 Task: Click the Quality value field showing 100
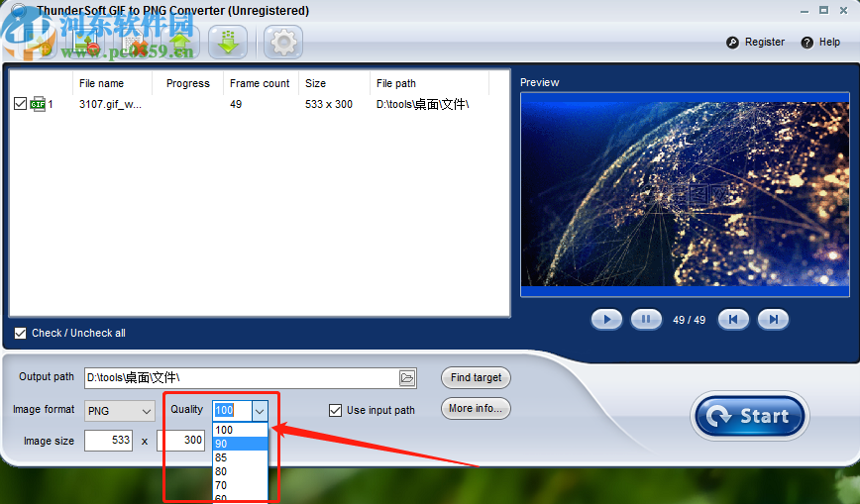click(x=232, y=410)
